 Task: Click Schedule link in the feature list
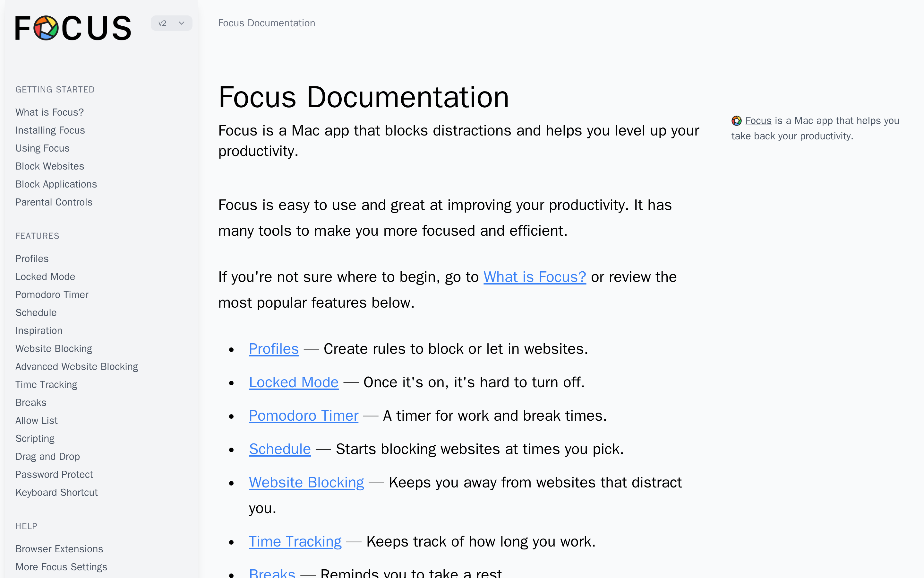pyautogui.click(x=280, y=449)
